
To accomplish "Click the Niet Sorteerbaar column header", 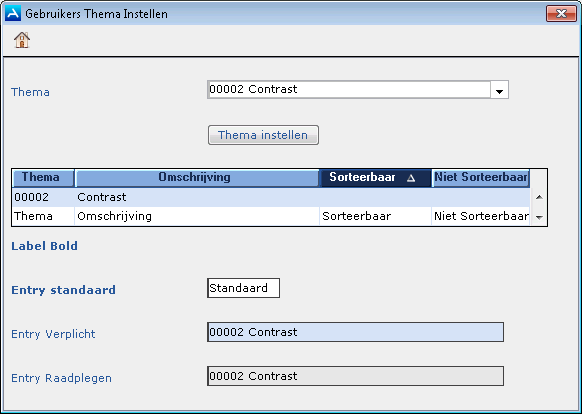I will tap(481, 177).
